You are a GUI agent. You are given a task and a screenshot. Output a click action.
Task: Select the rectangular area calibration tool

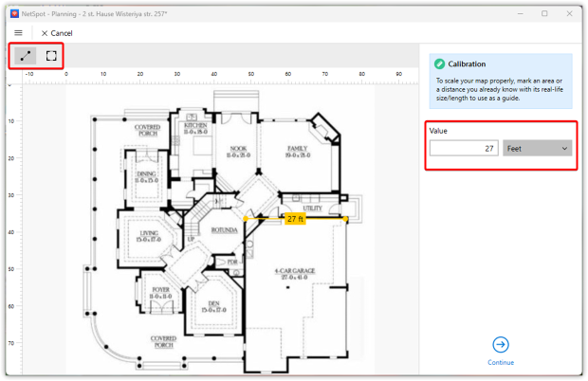point(51,56)
